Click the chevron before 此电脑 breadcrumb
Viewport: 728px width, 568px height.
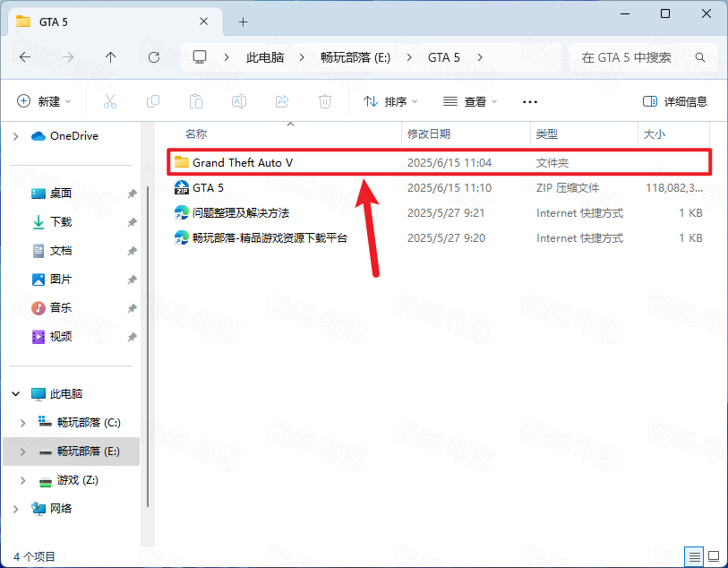click(227, 57)
